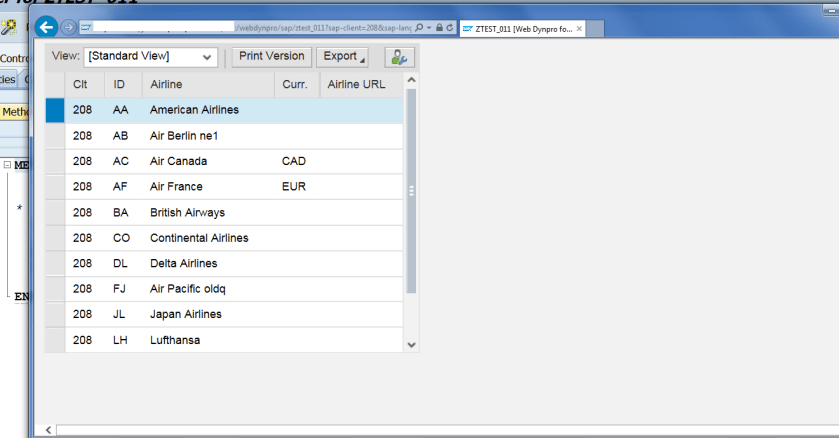Click the 'DL' ID cell
The image size is (839, 438).
124,263
